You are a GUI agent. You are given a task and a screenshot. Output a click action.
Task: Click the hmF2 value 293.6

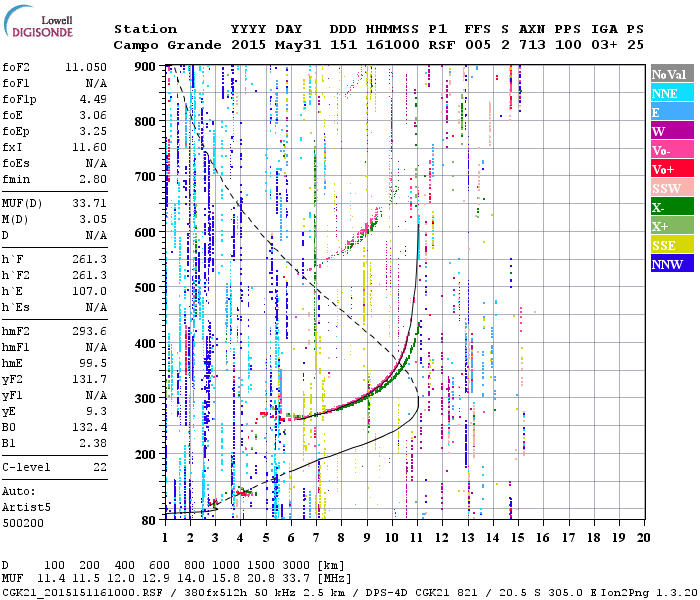[90, 331]
